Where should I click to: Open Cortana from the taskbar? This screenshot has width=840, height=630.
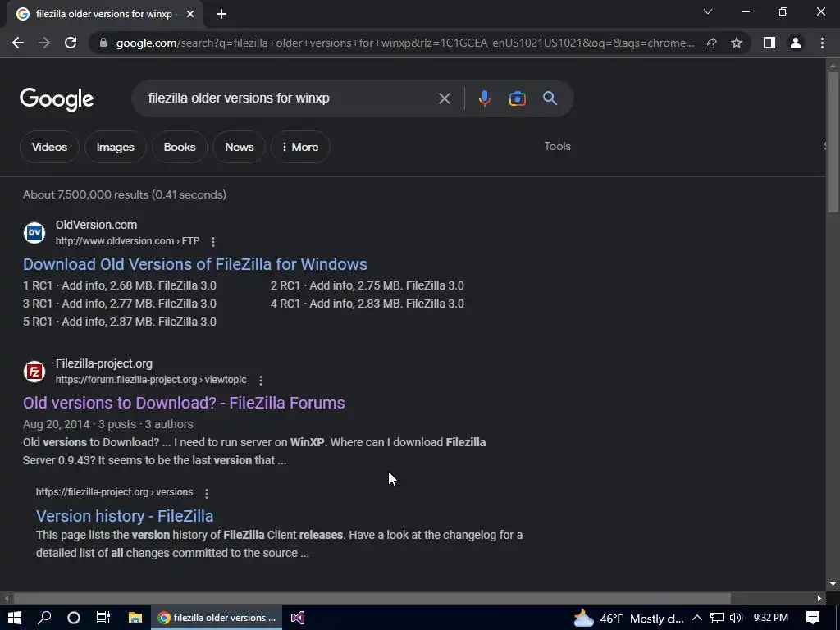[74, 618]
